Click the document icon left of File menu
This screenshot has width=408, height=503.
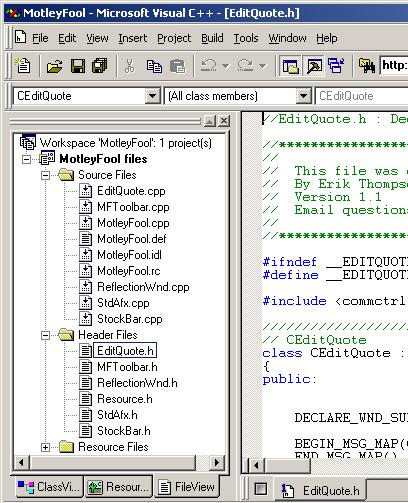[20, 37]
